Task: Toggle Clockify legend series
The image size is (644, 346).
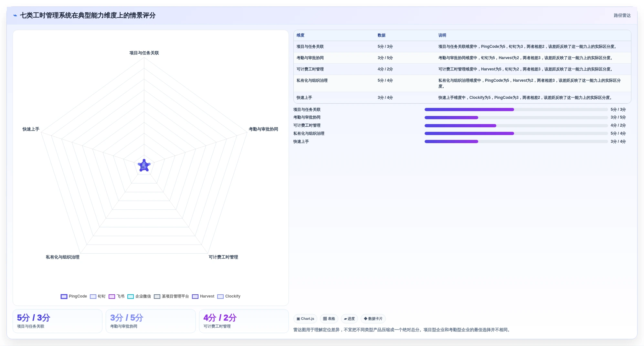Action: [229, 296]
